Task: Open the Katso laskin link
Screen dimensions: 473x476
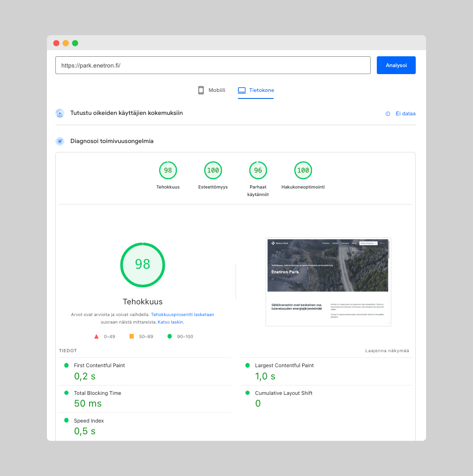Action: point(170,322)
